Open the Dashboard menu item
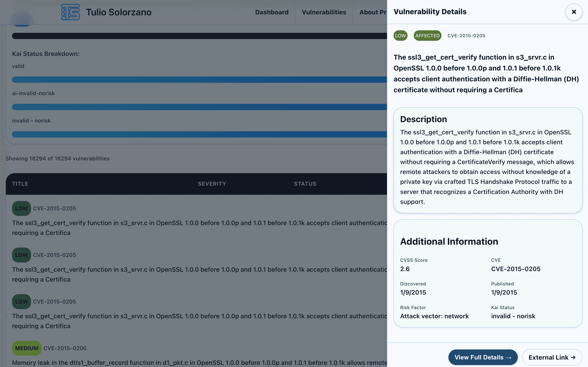The image size is (588, 367). [x=272, y=12]
